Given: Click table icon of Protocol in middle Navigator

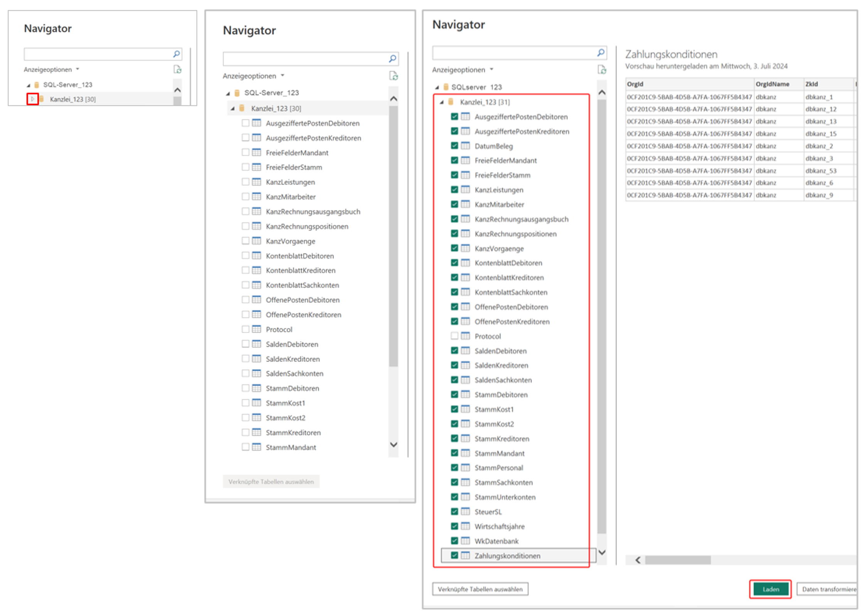Looking at the screenshot, I should coord(256,329).
